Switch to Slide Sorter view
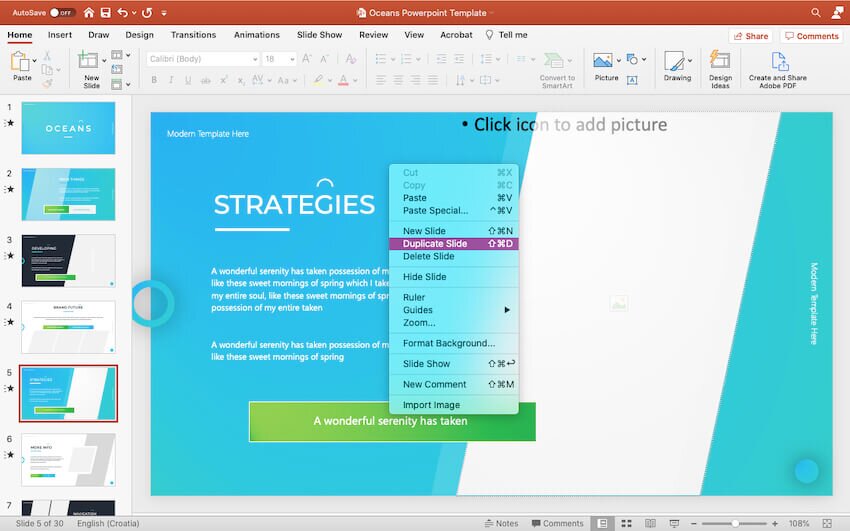This screenshot has width=850, height=531. [x=626, y=523]
